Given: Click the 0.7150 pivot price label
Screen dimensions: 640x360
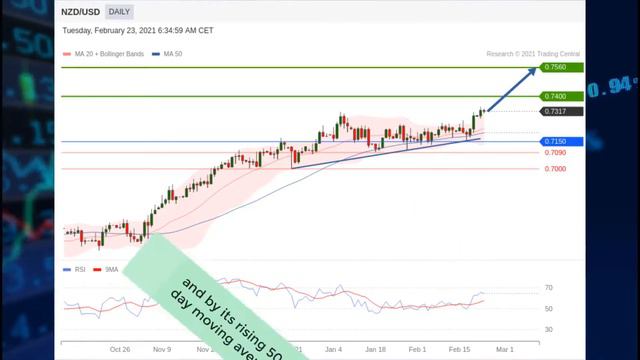Looking at the screenshot, I should point(562,142).
